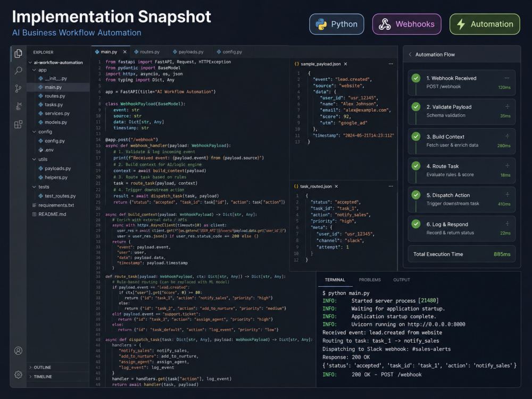The width and height of the screenshot is (532, 399).
Task: Click the EXPLORER panel header
Action: [x=43, y=52]
